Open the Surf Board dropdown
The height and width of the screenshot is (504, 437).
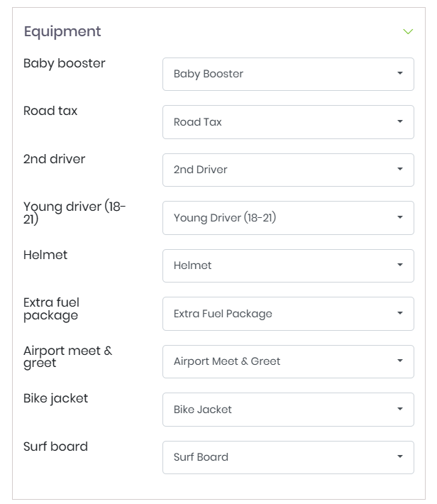click(x=287, y=457)
